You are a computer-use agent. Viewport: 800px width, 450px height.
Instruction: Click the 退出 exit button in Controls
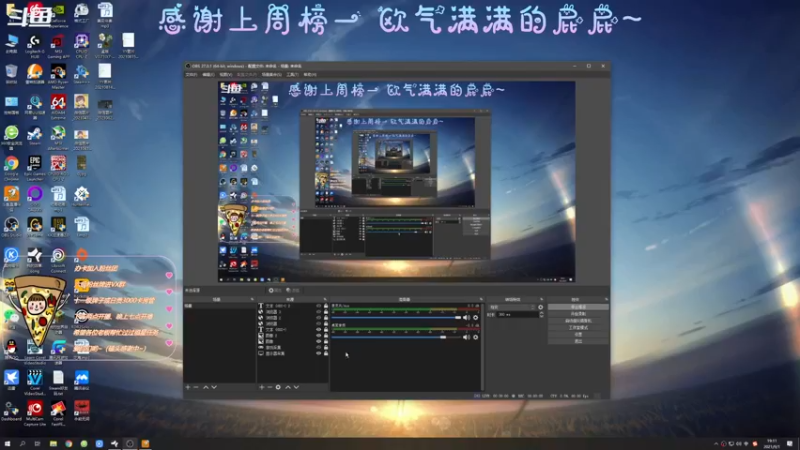[x=578, y=341]
